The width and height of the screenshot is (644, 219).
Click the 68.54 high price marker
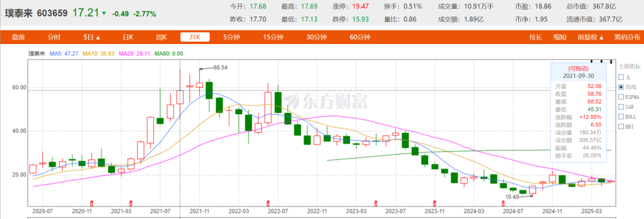coord(219,68)
